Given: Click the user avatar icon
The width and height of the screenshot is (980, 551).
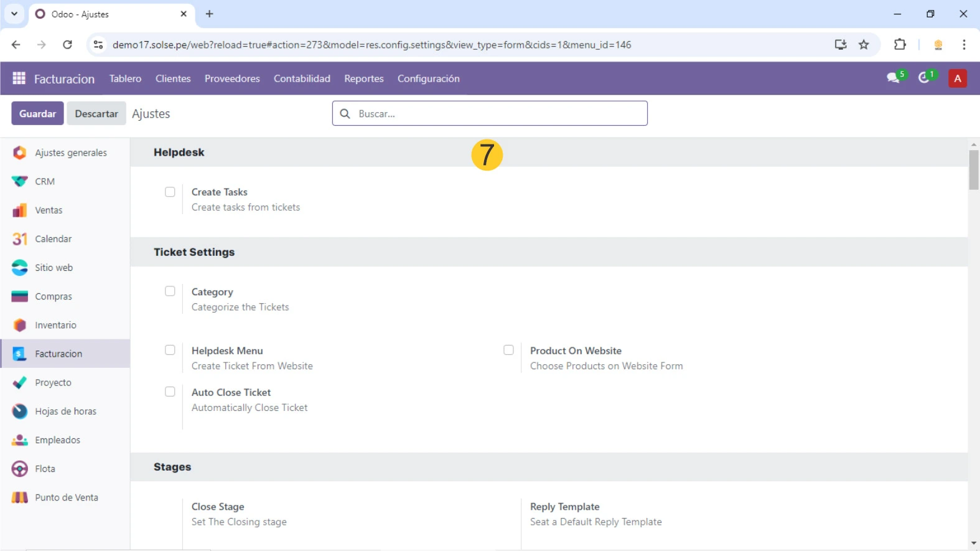Looking at the screenshot, I should pyautogui.click(x=957, y=78).
